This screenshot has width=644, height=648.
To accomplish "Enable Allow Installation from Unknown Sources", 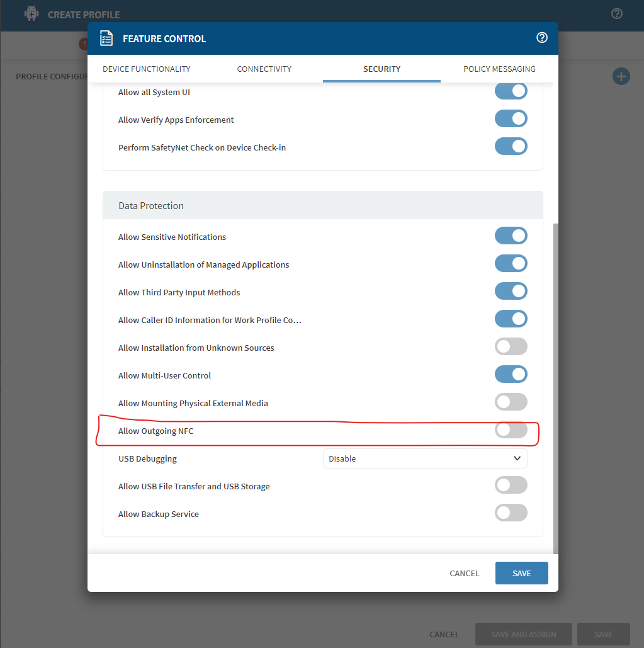I will [x=511, y=347].
